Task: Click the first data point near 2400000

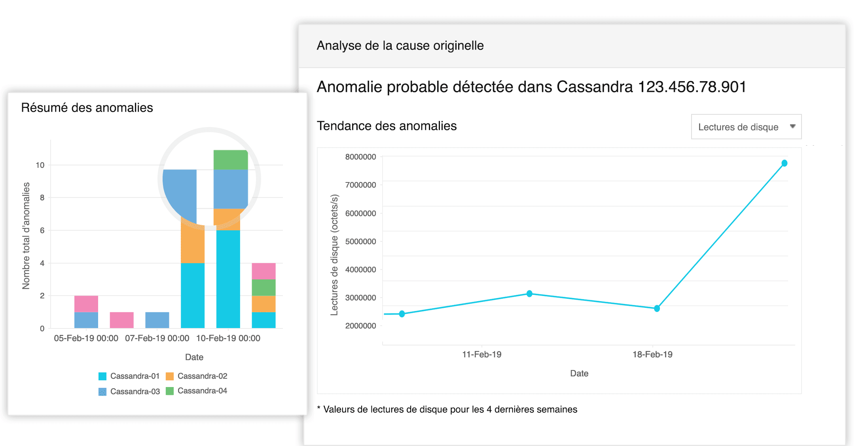Action: tap(402, 314)
